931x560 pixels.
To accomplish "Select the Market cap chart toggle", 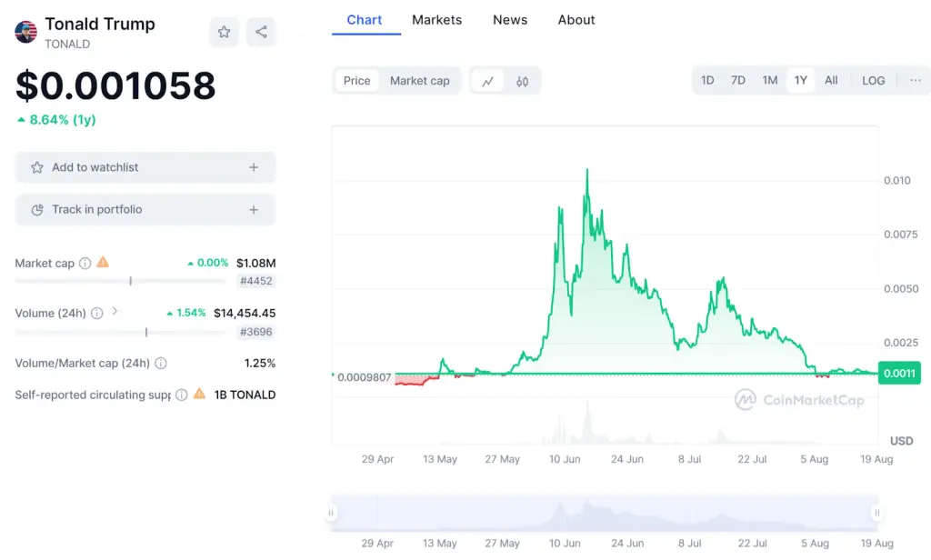I will [420, 81].
